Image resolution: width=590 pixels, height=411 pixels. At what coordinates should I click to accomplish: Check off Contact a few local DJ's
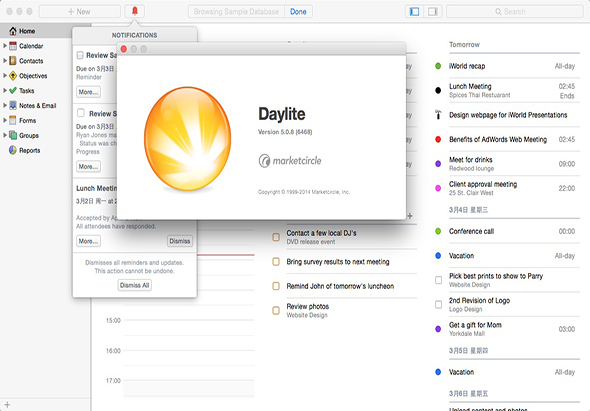276,237
